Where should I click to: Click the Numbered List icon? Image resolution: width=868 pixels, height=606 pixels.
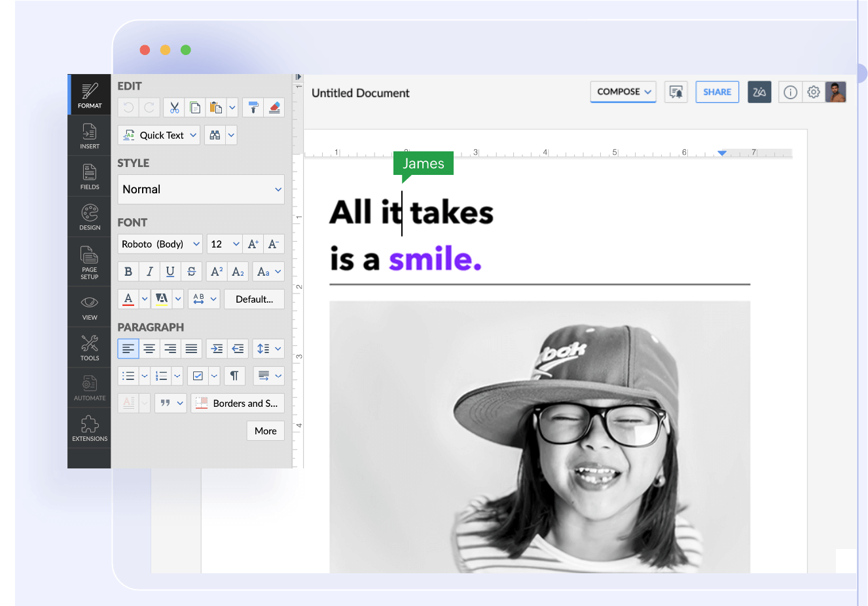161,376
